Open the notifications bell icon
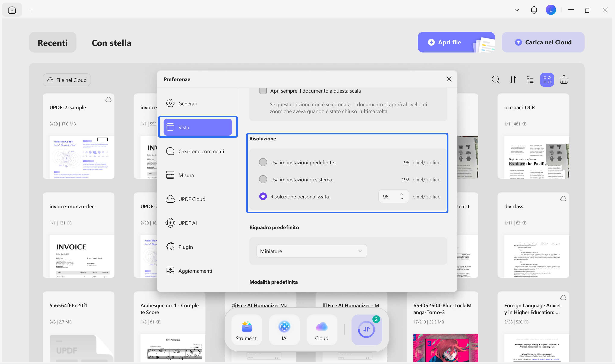This screenshot has height=364, width=615. (534, 10)
